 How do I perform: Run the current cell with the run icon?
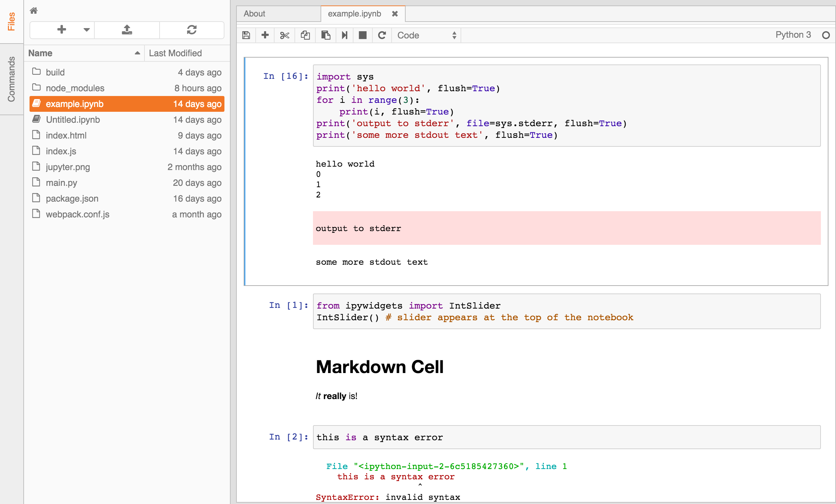(345, 35)
